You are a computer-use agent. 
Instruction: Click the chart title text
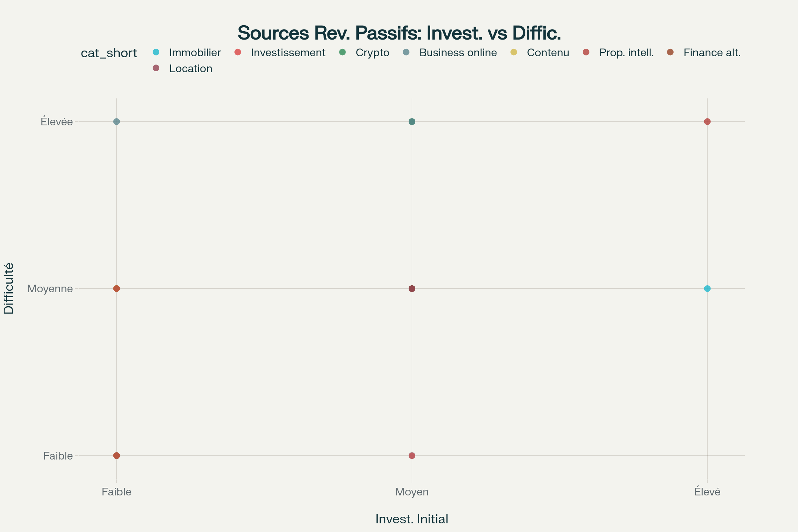[x=399, y=33]
